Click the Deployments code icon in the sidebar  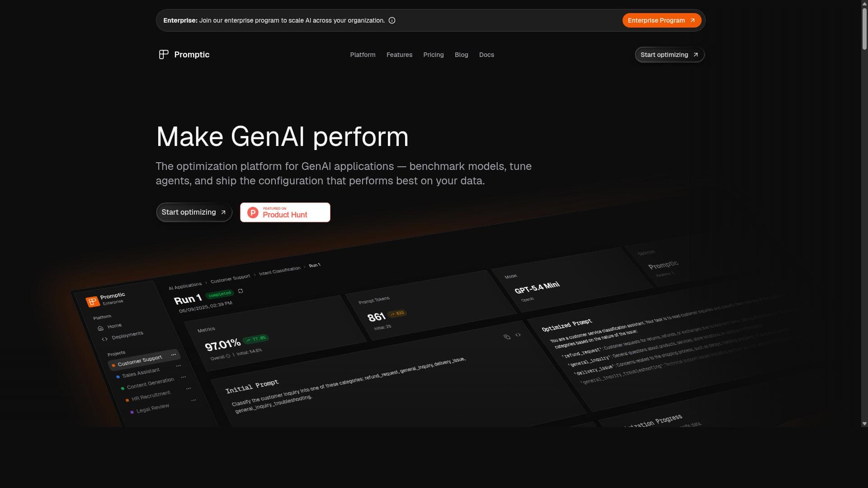point(104,339)
